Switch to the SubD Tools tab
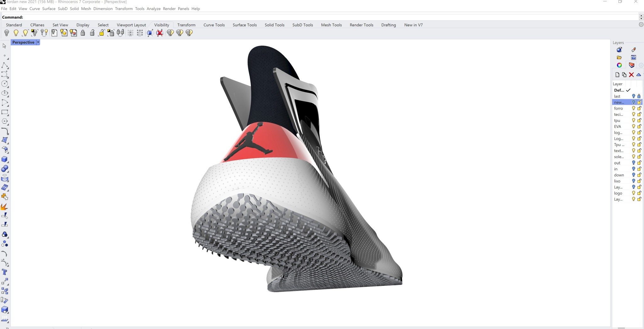The width and height of the screenshot is (644, 329). click(303, 25)
